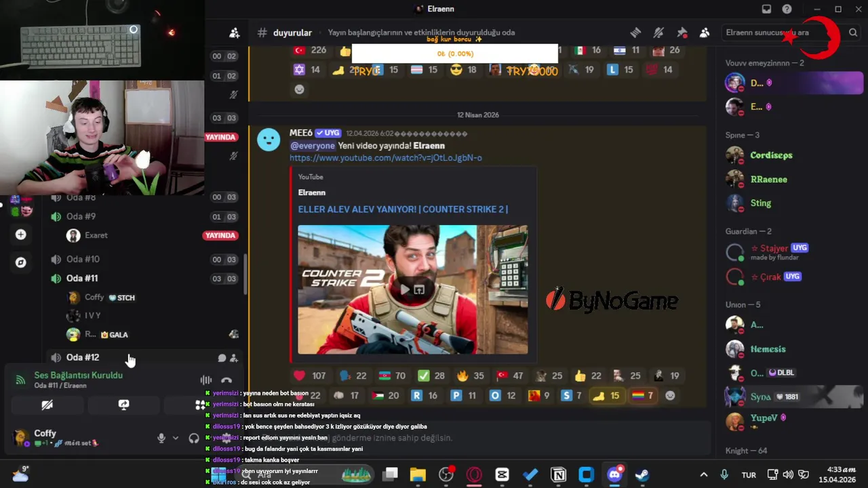
Task: Toggle the red heart reaction 107
Action: [309, 375]
